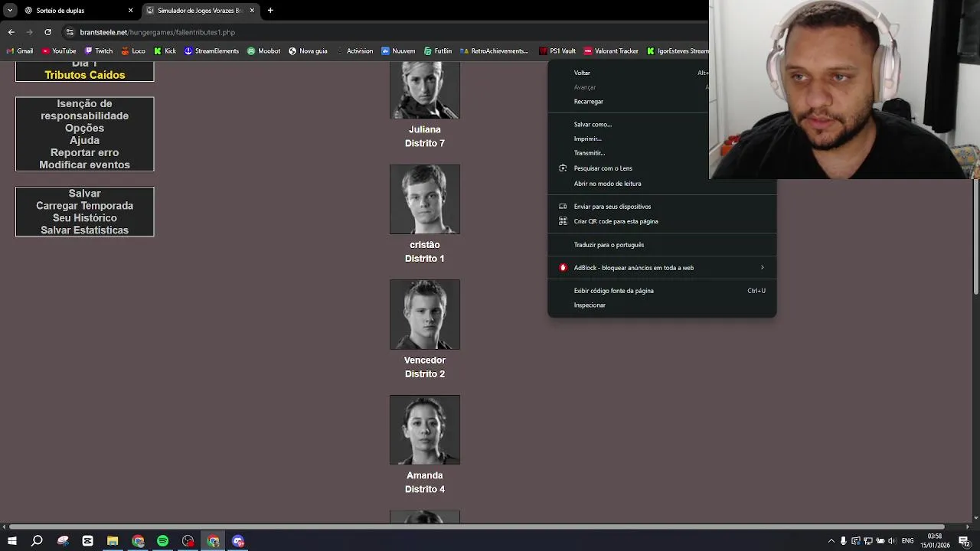980x551 pixels.
Task: Open the YouTube bookmark
Action: pyautogui.click(x=59, y=51)
